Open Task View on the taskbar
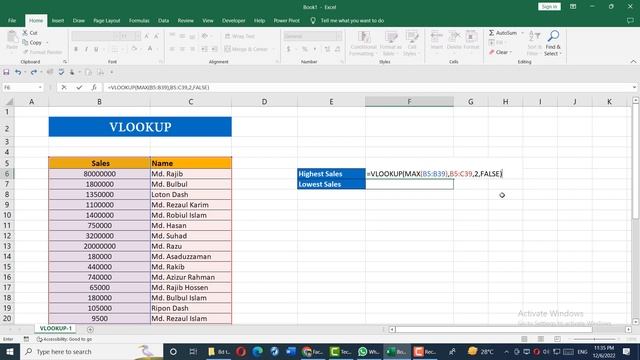The height and width of the screenshot is (360, 640). (193, 351)
